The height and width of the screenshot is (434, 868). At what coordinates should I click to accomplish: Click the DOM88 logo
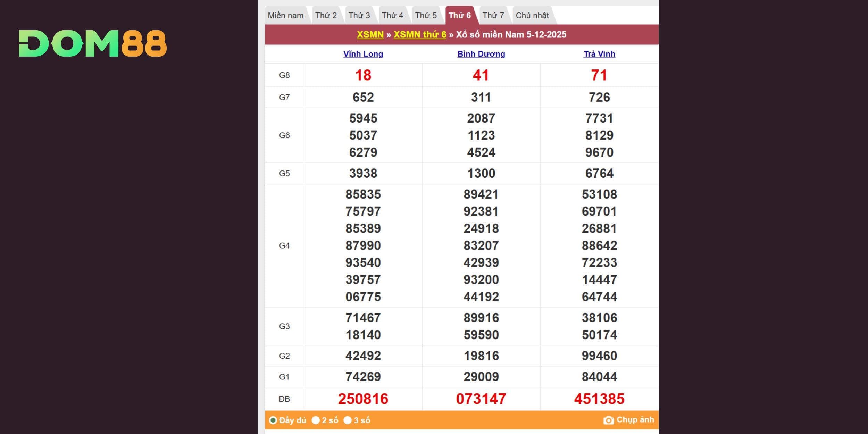click(93, 43)
